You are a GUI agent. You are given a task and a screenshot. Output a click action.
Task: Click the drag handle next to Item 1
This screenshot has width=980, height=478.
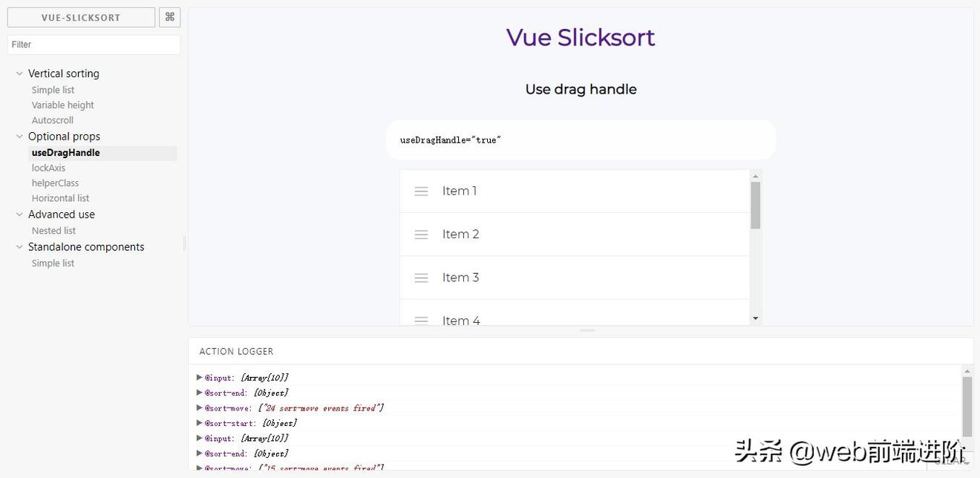421,191
